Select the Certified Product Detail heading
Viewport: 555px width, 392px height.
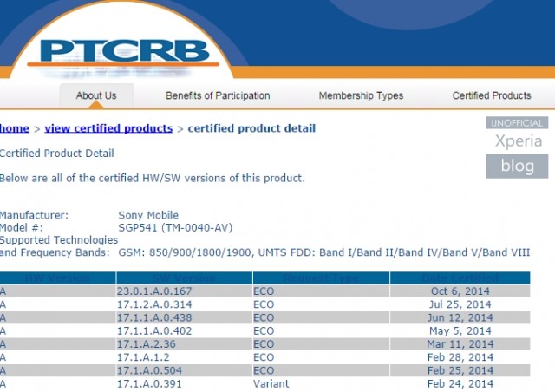pyautogui.click(x=56, y=154)
